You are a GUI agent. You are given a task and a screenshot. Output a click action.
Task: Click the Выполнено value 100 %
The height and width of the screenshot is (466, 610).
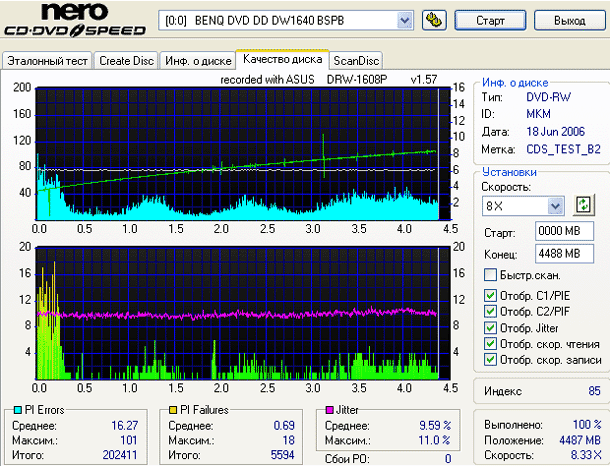coord(587,424)
